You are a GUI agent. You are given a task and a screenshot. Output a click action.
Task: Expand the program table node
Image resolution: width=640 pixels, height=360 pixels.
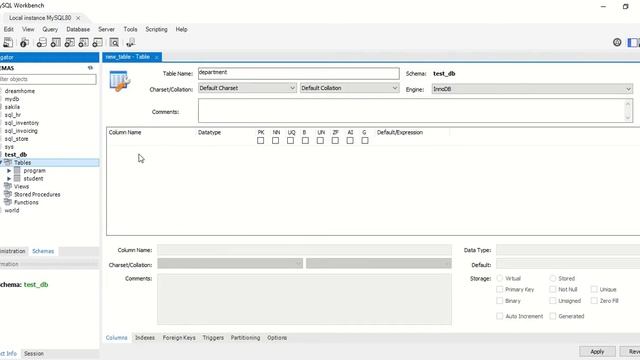coord(9,171)
